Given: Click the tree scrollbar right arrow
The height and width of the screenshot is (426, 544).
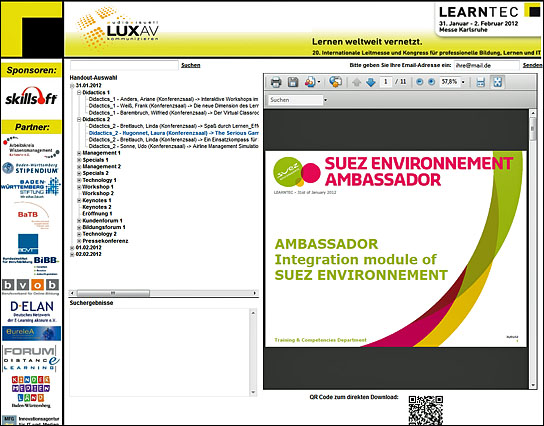Looking at the screenshot, I should [255, 293].
